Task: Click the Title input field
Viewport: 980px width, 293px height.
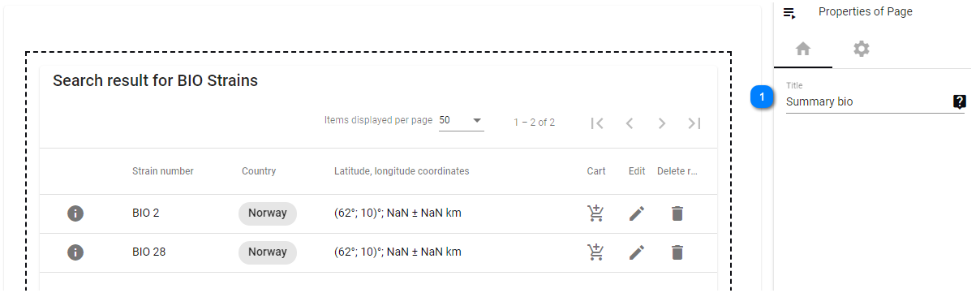Action: [x=867, y=102]
